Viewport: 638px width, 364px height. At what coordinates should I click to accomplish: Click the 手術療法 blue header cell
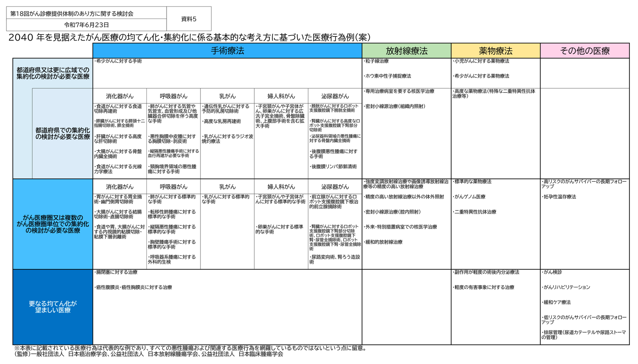[227, 51]
